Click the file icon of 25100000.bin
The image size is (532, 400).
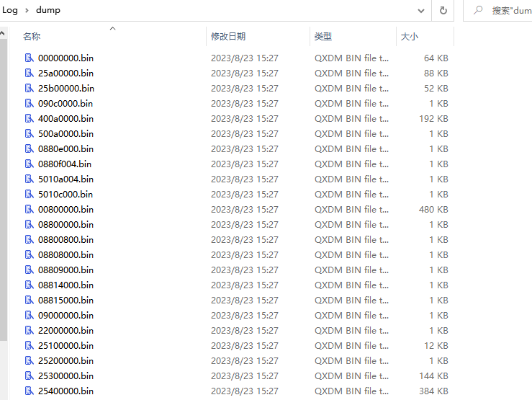tap(30, 346)
